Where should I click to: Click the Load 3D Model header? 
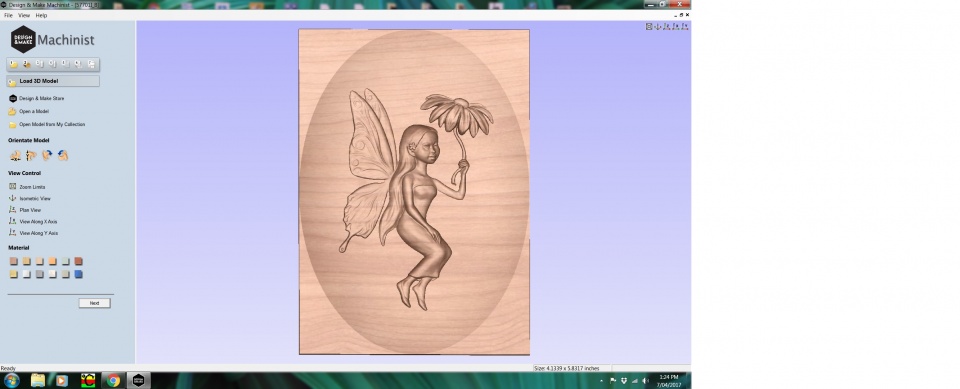point(53,81)
